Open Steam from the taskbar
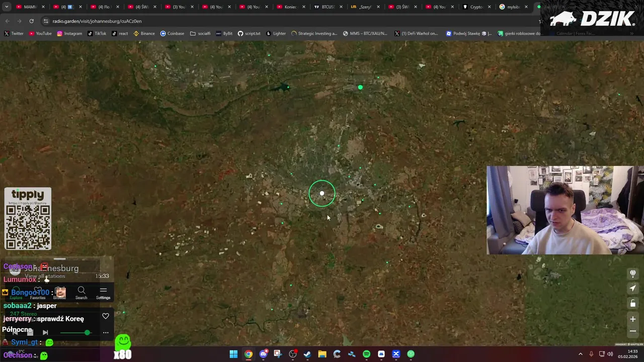This screenshot has width=644, height=362. [x=307, y=354]
